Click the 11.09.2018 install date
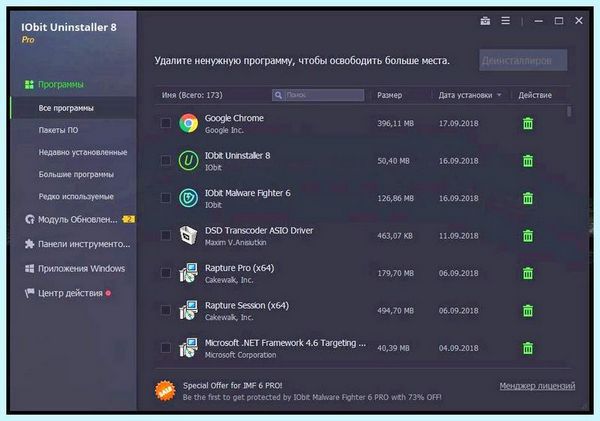The image size is (600, 421). point(458,236)
